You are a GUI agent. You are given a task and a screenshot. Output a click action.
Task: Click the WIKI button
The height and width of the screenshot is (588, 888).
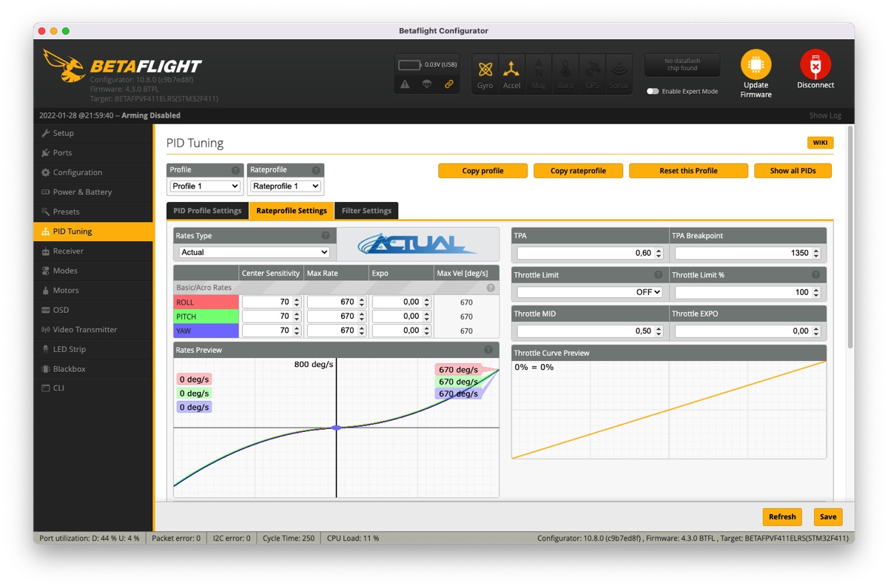point(820,143)
